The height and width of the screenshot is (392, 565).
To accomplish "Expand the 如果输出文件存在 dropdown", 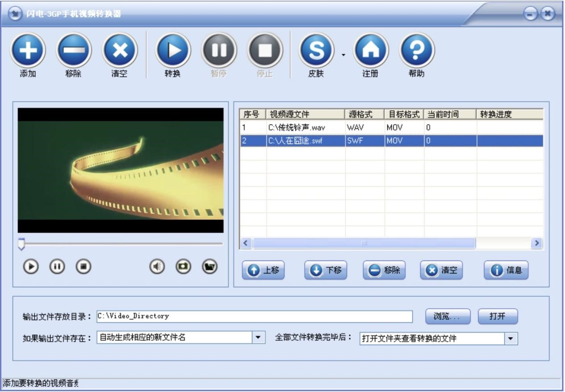I will tap(259, 338).
